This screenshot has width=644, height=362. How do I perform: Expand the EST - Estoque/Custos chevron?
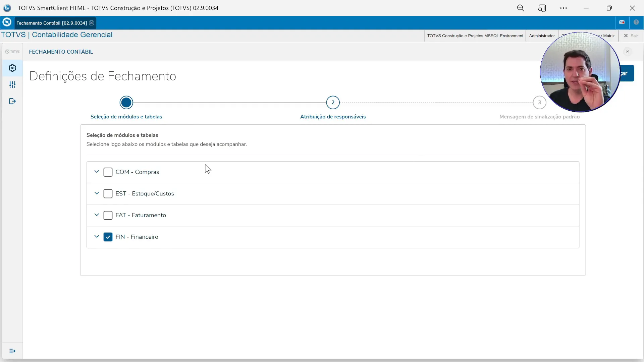(x=97, y=194)
